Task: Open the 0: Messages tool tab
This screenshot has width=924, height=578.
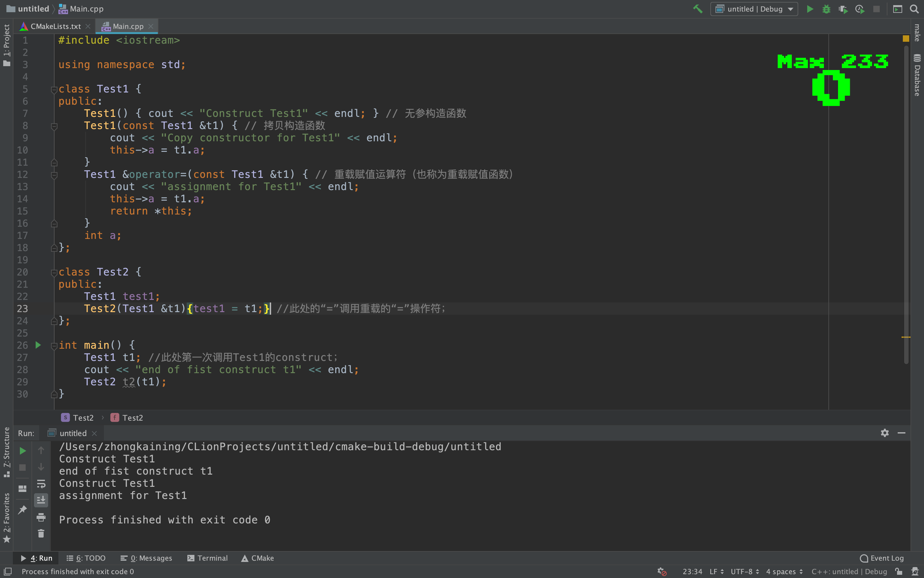Action: pos(146,558)
